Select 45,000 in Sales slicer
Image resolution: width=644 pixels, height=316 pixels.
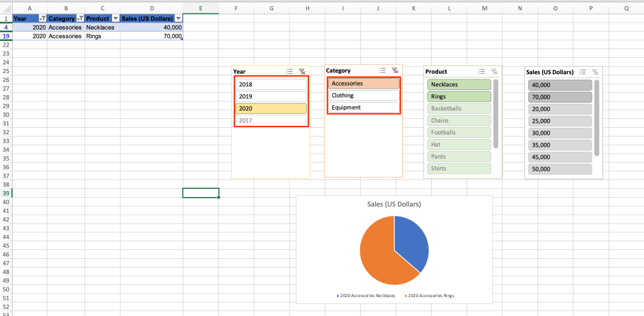(560, 157)
